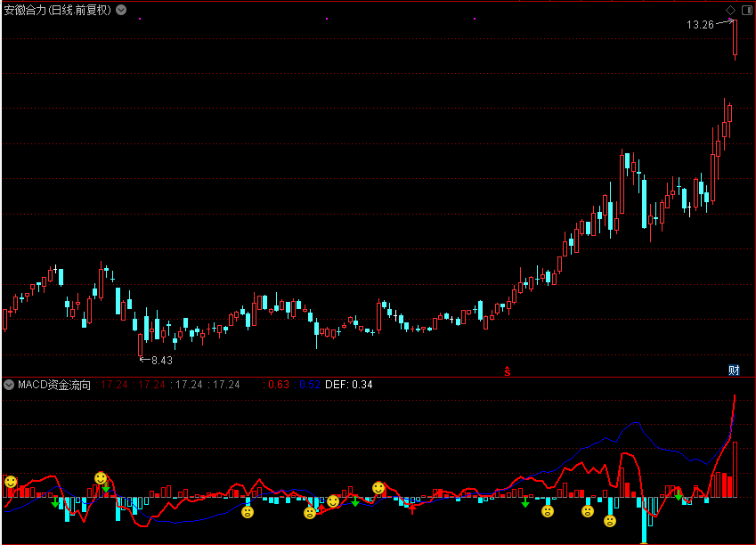Click the sad face left of first red arrow

coord(310,513)
